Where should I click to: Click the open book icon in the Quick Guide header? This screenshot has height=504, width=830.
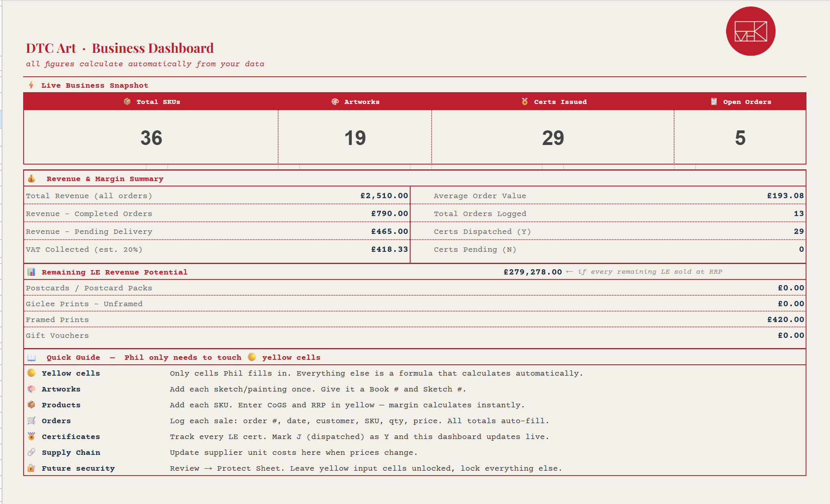[x=32, y=357]
